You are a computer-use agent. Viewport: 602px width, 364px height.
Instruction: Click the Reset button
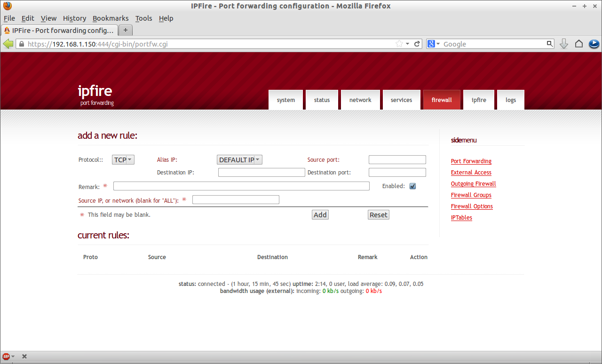(379, 215)
